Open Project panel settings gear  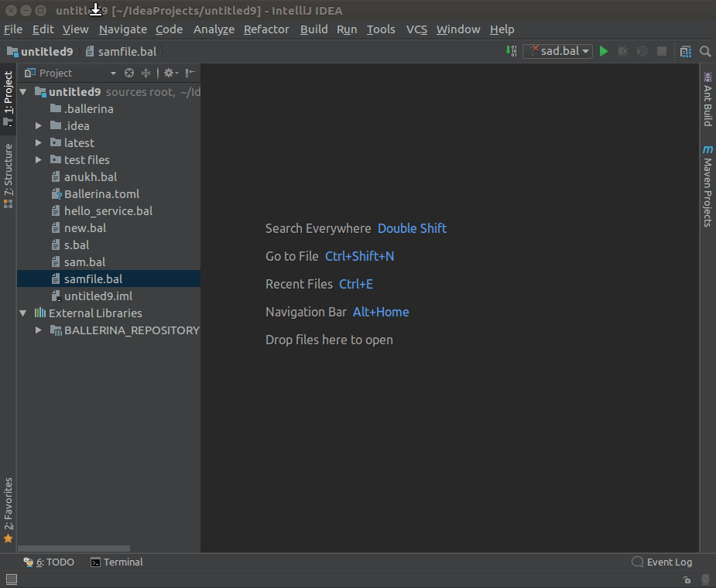point(171,73)
